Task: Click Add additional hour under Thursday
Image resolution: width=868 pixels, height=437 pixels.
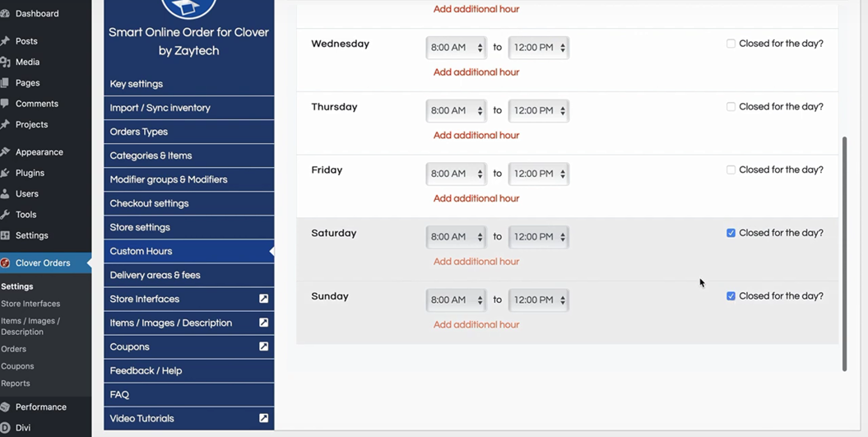Action: tap(476, 135)
